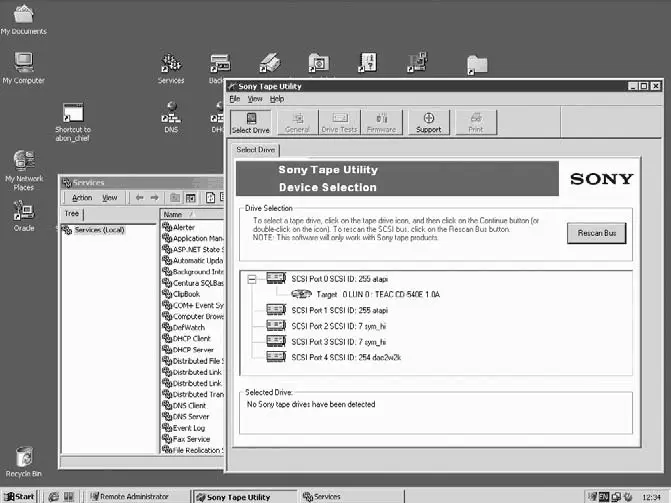Click the Forward arrow in Services toolbar
Viewport: 671px width, 503px height.
[x=154, y=197]
